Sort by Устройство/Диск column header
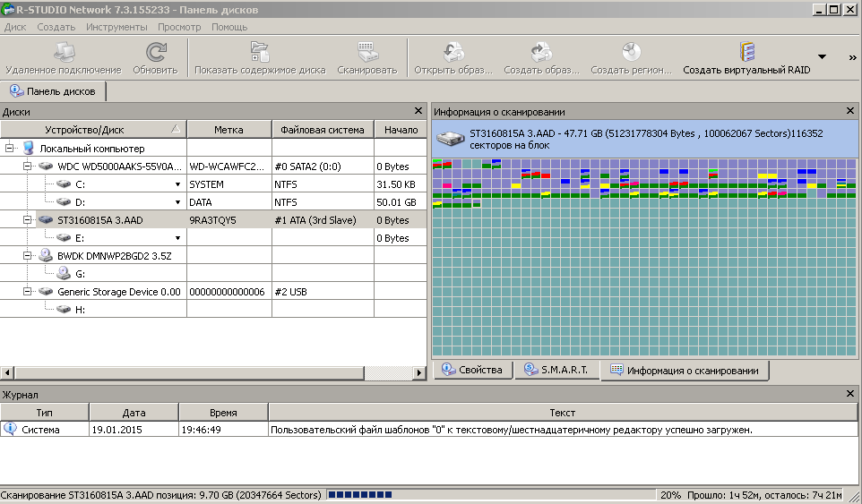The width and height of the screenshot is (862, 504). pyautogui.click(x=93, y=130)
